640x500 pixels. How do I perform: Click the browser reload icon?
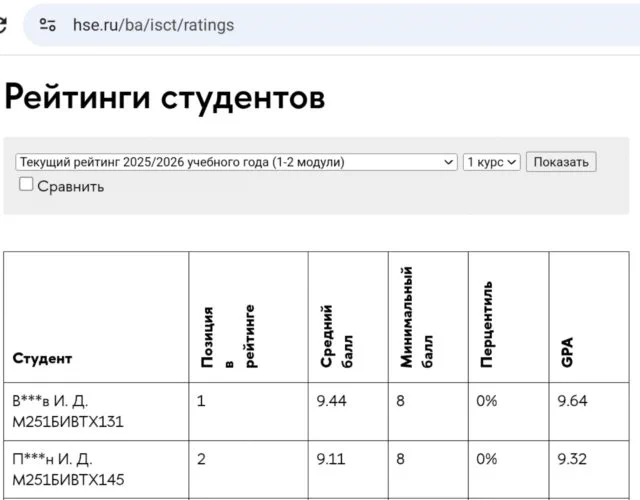[2, 25]
